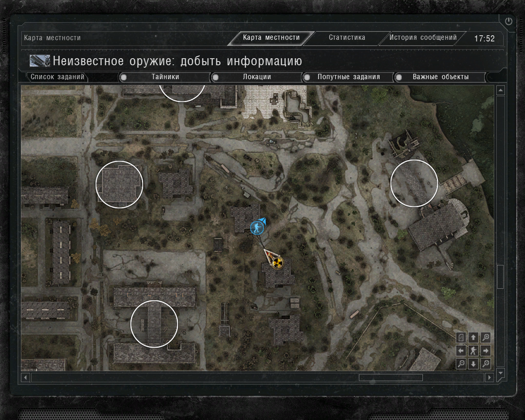Screen dimensions: 525x420
Task: Switch to the Карта местности tab
Action: tap(271, 38)
